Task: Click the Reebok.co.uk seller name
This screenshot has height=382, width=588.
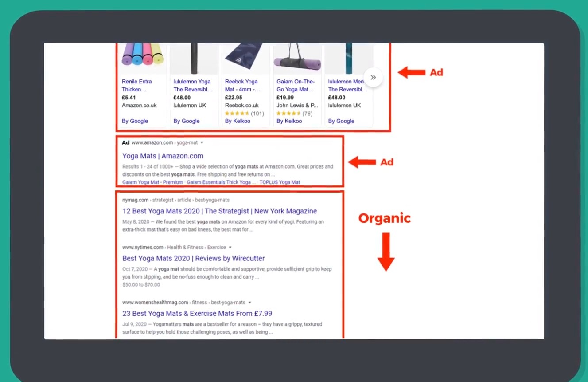Action: click(x=242, y=106)
